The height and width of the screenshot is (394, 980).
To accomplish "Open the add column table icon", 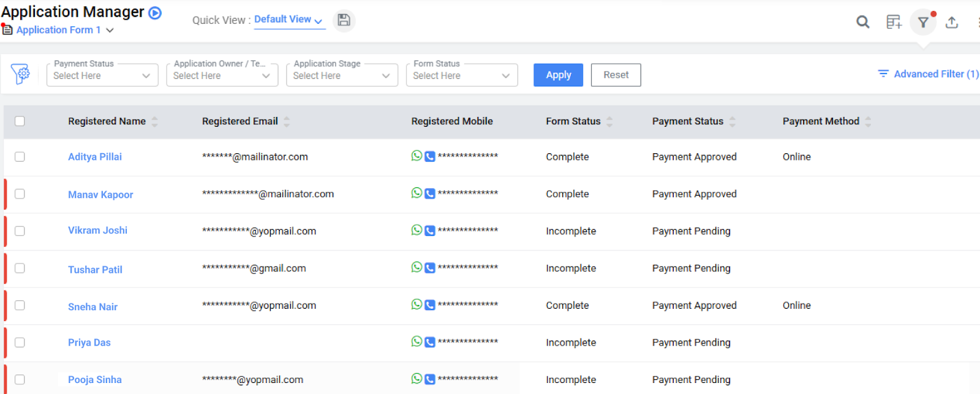I will (x=894, y=22).
